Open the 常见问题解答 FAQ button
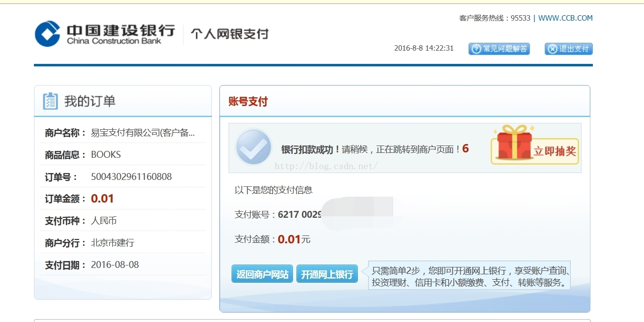Image resolution: width=644 pixels, height=322 pixels. (x=499, y=49)
